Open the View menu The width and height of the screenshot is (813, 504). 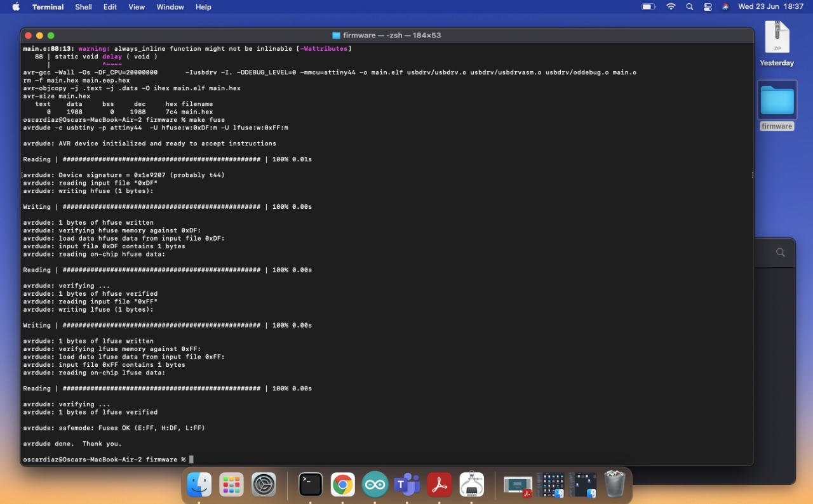(137, 7)
